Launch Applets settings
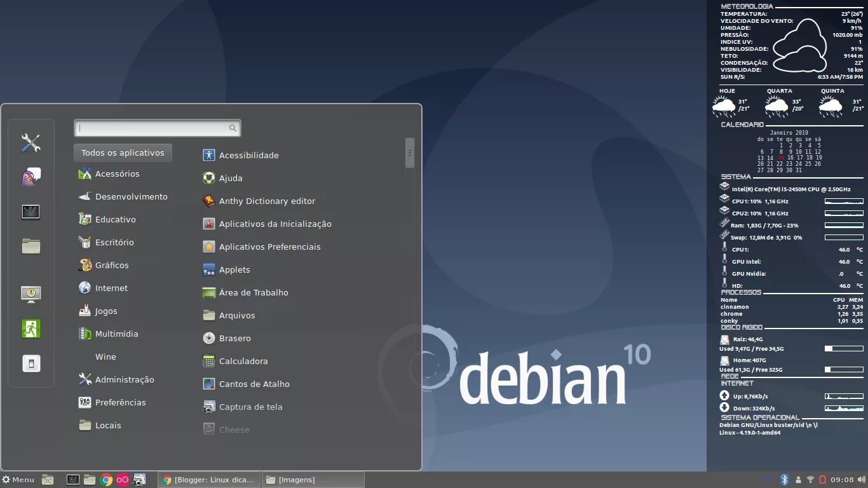868x488 pixels. pyautogui.click(x=226, y=269)
